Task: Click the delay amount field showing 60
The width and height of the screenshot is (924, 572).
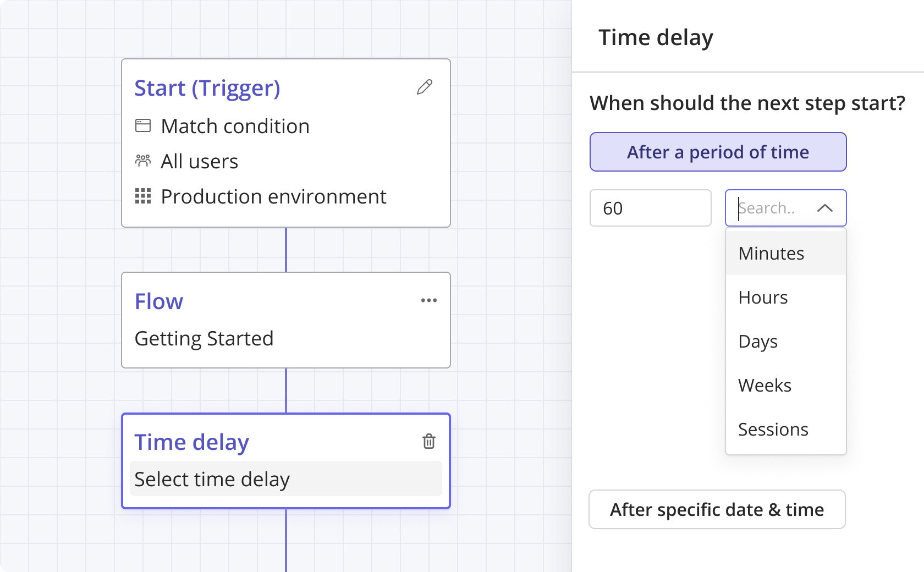Action: coord(650,208)
